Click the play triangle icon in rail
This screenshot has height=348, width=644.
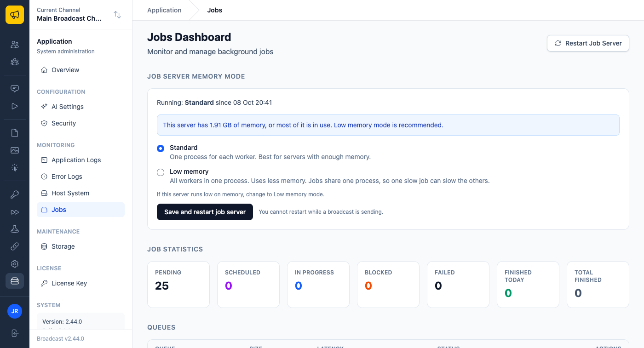point(15,106)
